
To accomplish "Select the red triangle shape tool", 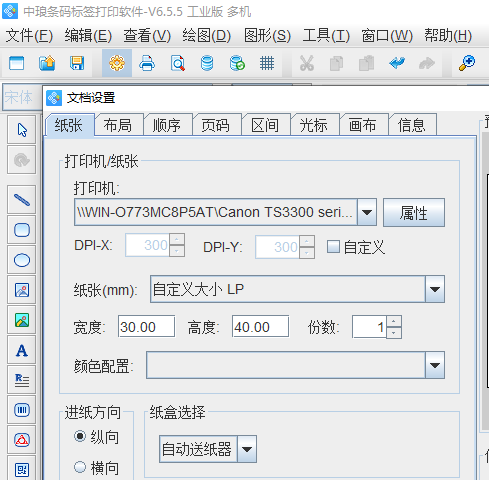I will [x=22, y=440].
